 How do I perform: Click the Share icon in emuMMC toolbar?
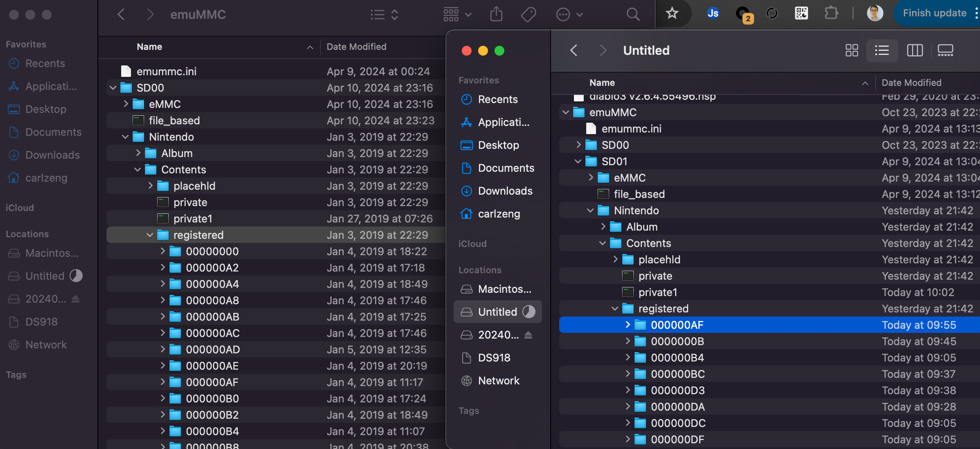click(496, 14)
